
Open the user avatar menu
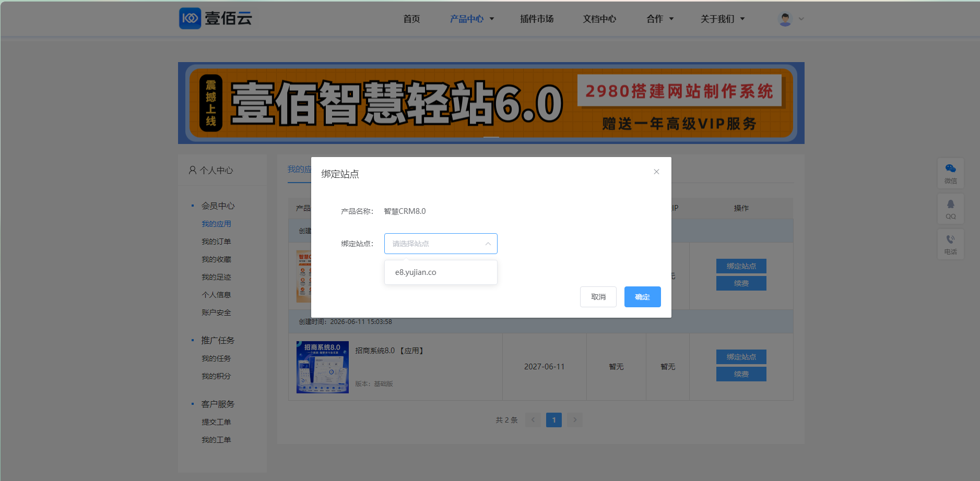(x=785, y=19)
